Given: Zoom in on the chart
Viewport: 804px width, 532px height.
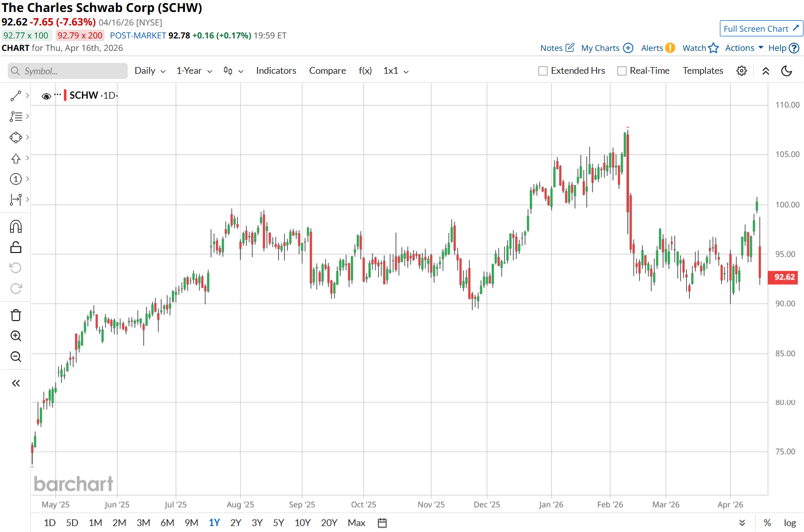Looking at the screenshot, I should coord(16,336).
